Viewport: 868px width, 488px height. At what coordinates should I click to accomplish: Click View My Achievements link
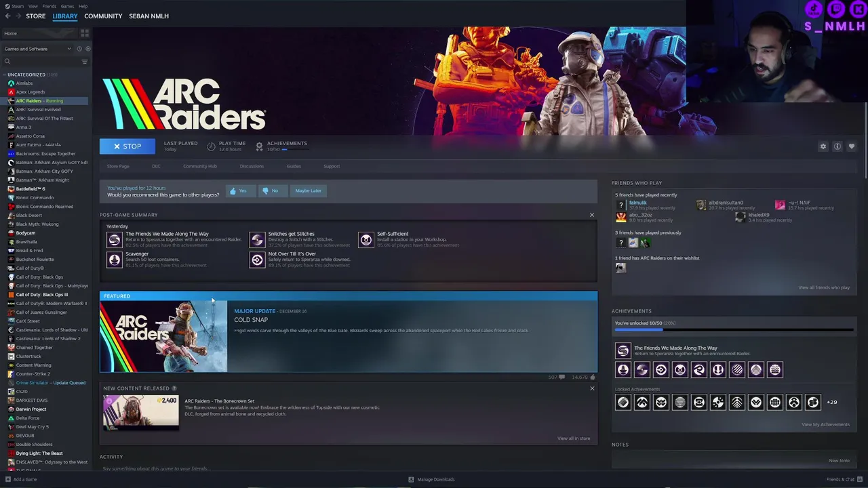coord(825,424)
